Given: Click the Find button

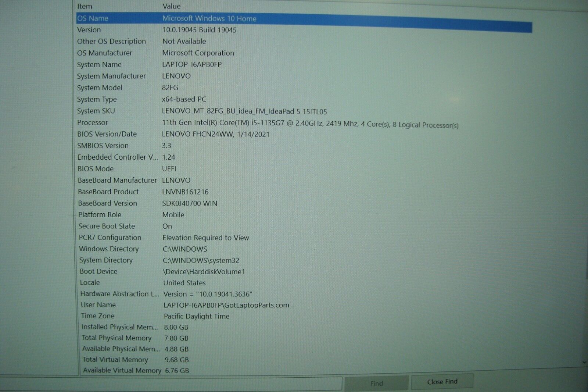Looking at the screenshot, I should tap(376, 383).
